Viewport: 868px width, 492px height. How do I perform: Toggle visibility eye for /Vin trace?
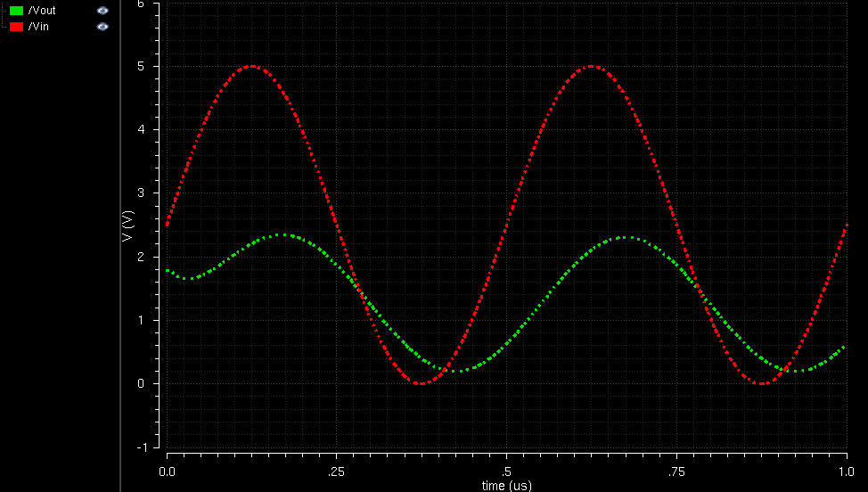[x=102, y=27]
